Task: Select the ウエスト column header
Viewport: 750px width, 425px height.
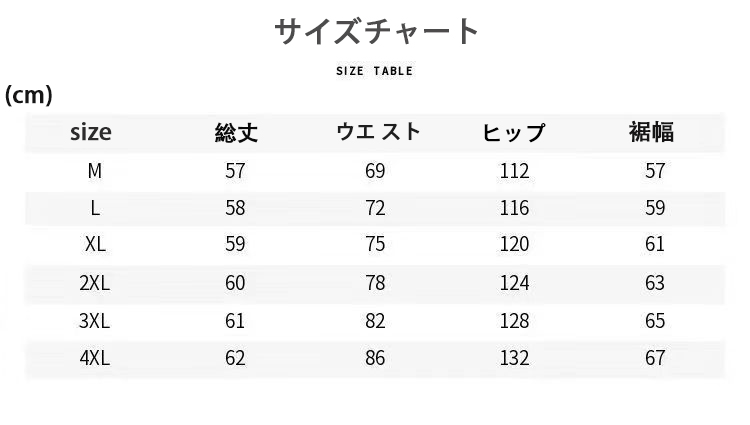Action: point(377,132)
